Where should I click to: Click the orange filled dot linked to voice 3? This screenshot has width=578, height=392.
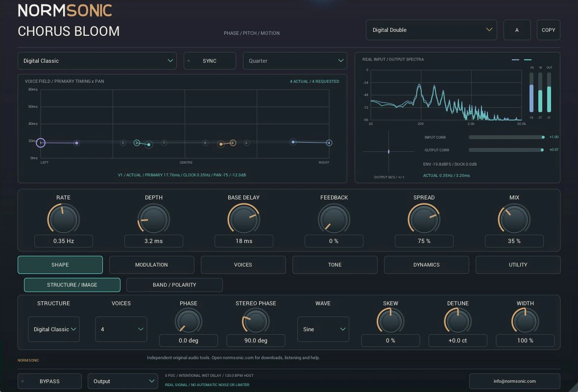221,144
